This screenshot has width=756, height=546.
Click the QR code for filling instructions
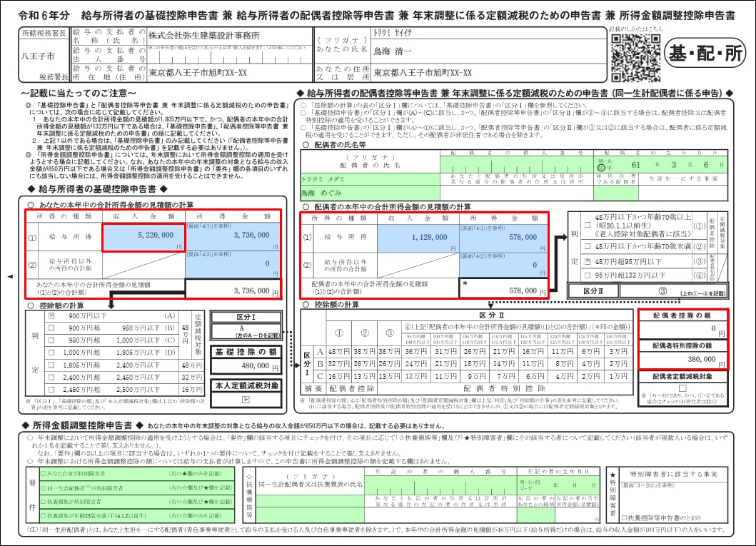[x=635, y=57]
